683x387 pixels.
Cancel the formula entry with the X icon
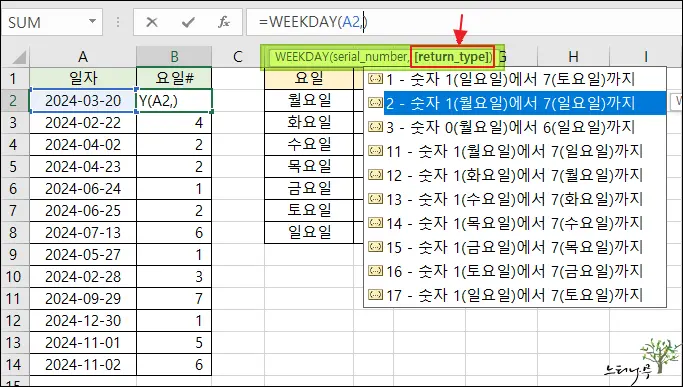(152, 22)
